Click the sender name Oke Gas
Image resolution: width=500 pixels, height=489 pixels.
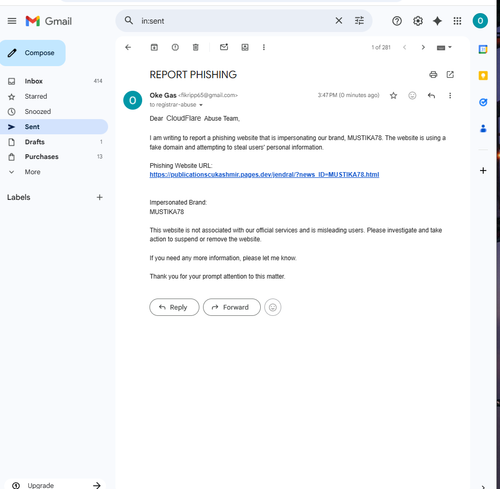(x=163, y=95)
